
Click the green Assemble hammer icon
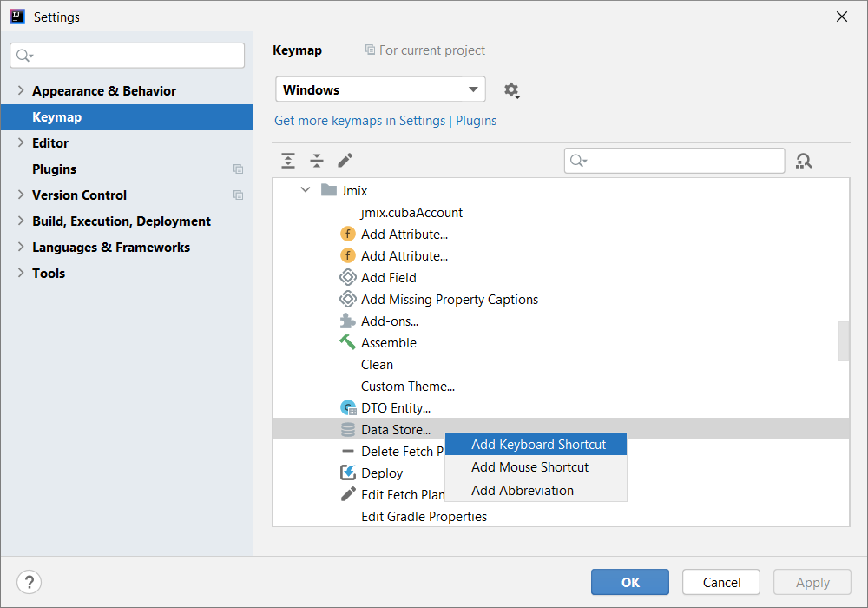click(x=348, y=343)
